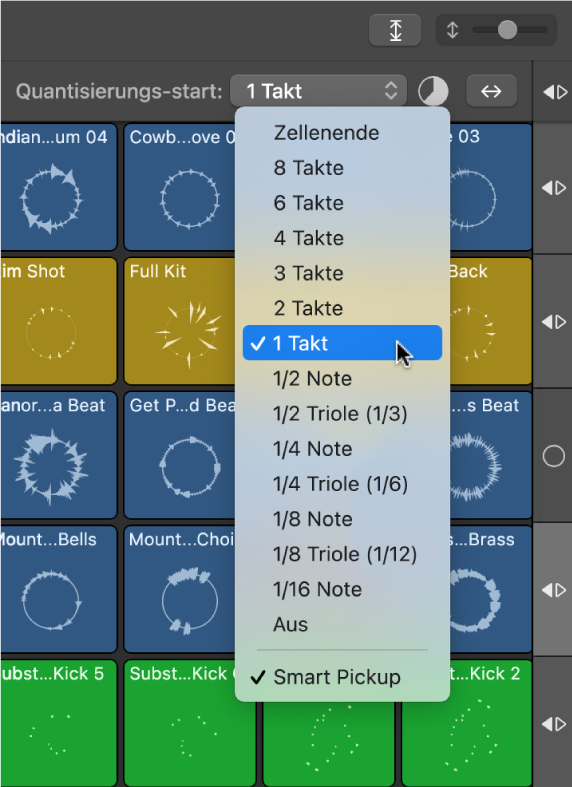Click the quantize start pie indicator icon
Screen dimensions: 572x787
[433, 91]
